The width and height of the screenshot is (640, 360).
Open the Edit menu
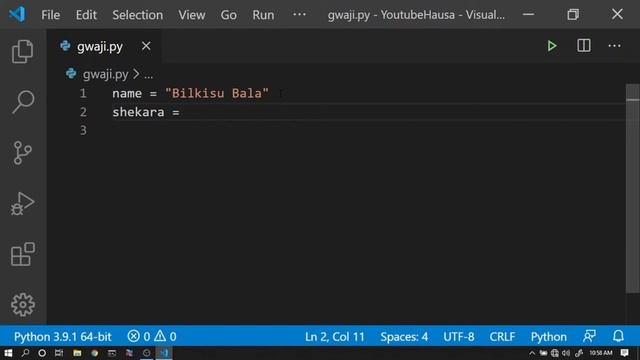pyautogui.click(x=86, y=15)
